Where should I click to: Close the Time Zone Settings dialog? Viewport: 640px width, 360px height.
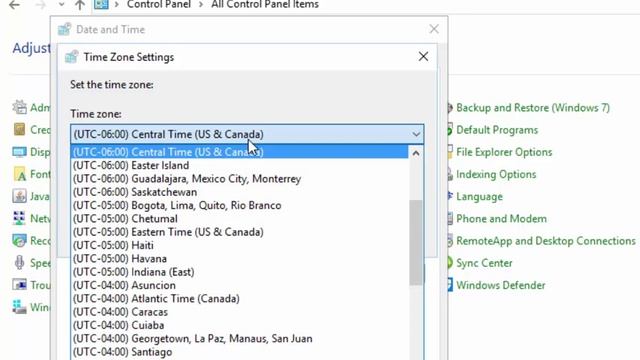(x=423, y=56)
